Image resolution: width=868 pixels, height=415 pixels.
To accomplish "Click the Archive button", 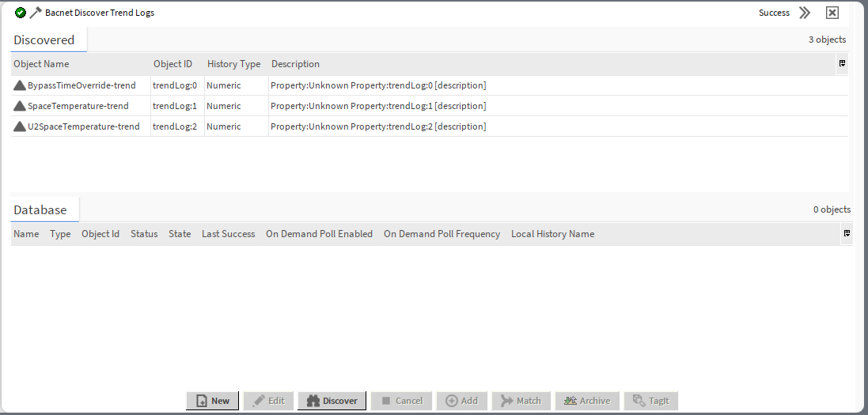I will [586, 401].
